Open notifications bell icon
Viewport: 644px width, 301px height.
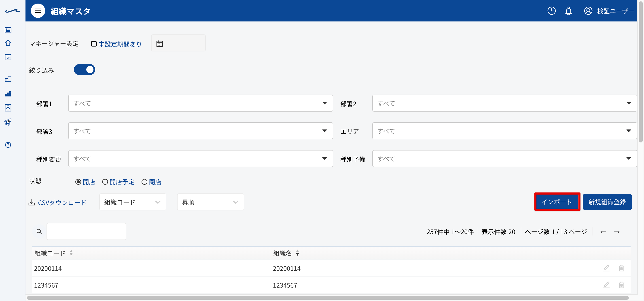tap(568, 11)
